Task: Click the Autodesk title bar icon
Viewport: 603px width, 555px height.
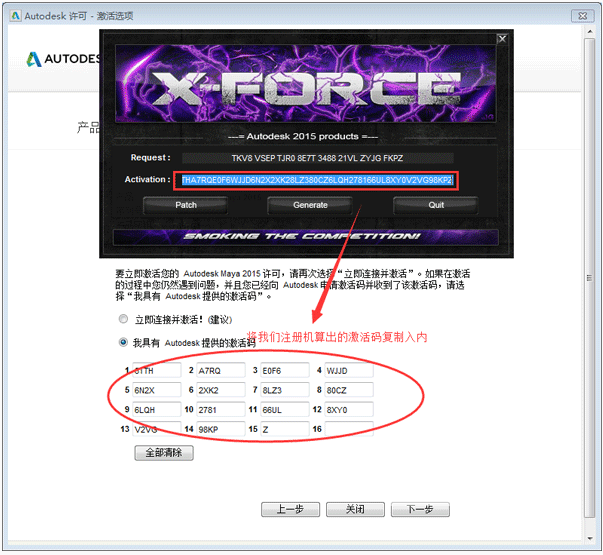Action: 15,16
